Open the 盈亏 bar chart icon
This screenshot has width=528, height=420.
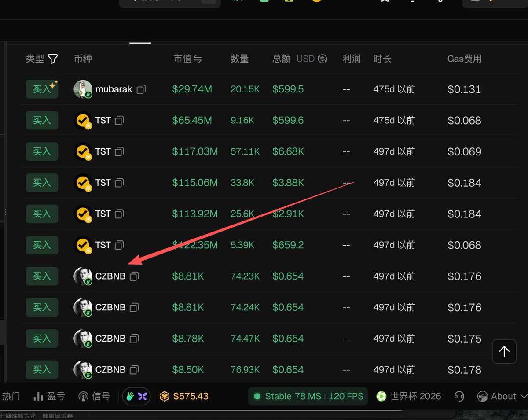click(x=38, y=396)
